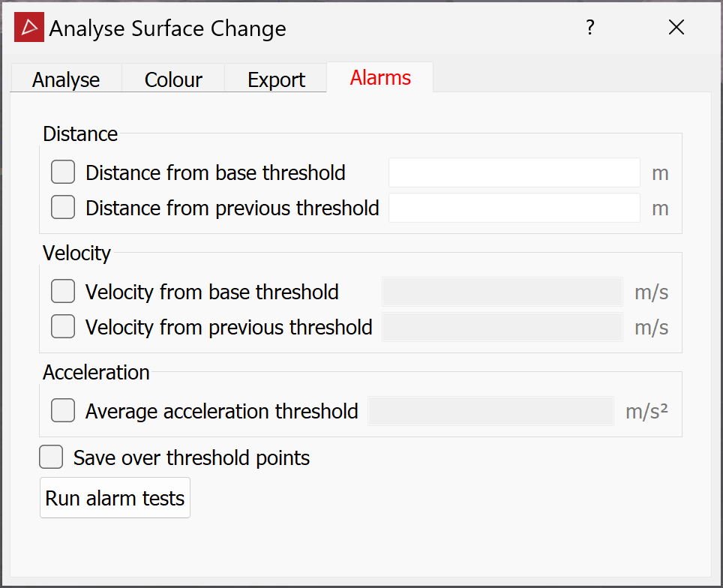Image resolution: width=723 pixels, height=588 pixels.
Task: Go to the Export tab
Action: coord(276,79)
